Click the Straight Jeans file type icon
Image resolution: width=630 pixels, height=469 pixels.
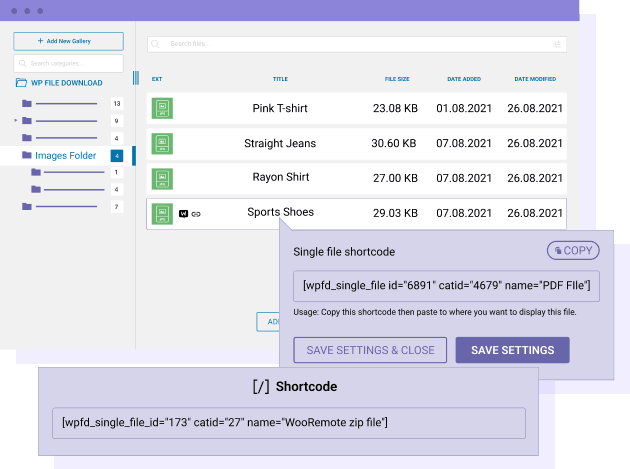[162, 144]
